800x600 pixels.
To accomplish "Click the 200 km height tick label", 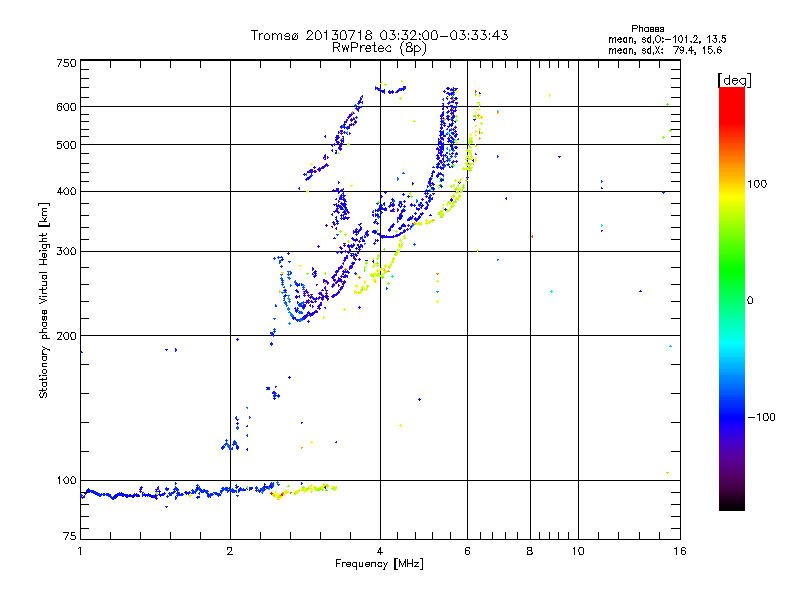I will 66,335.
